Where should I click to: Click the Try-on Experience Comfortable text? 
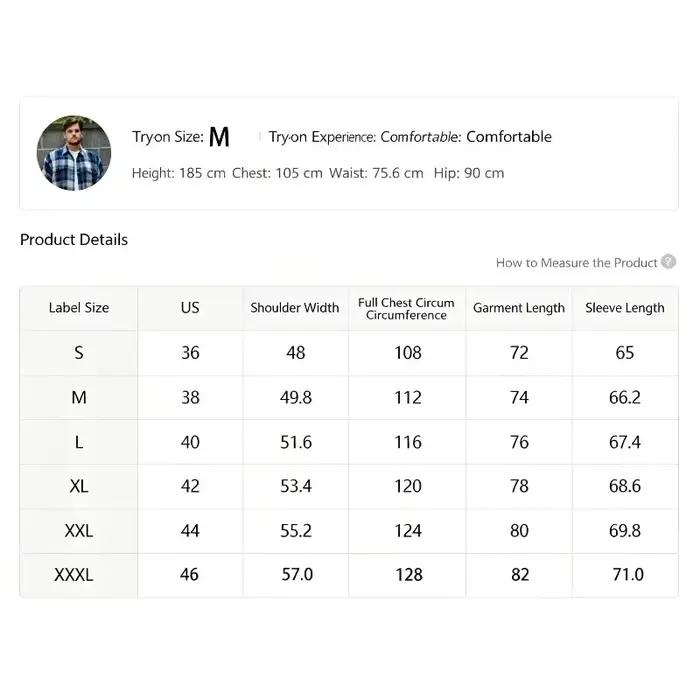point(410,137)
